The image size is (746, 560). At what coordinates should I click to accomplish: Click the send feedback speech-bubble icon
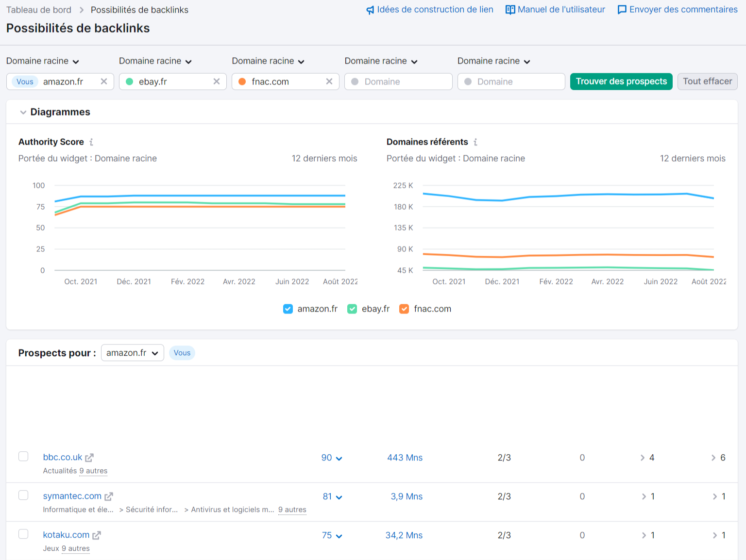[622, 10]
